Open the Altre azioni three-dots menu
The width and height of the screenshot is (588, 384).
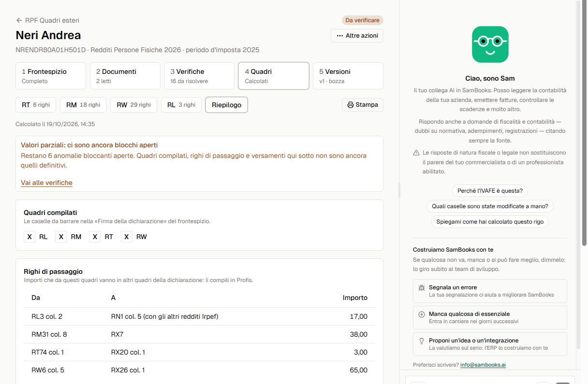click(x=357, y=36)
